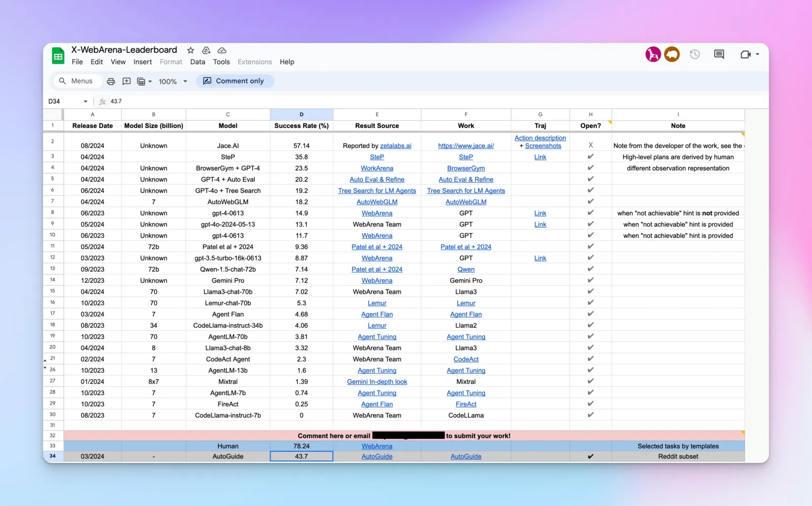Click Open? checkmark in SteP row

tap(590, 157)
